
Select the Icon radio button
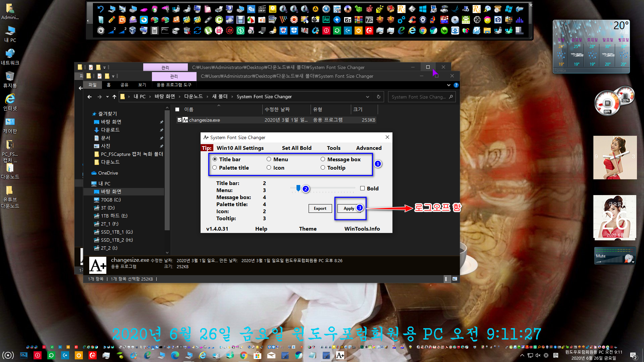pyautogui.click(x=268, y=168)
